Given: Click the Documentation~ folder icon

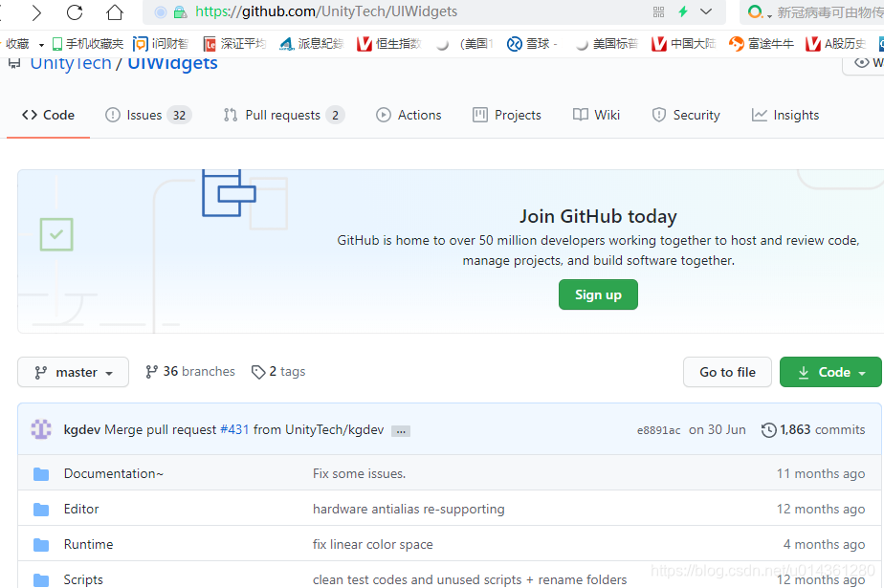Looking at the screenshot, I should point(41,474).
